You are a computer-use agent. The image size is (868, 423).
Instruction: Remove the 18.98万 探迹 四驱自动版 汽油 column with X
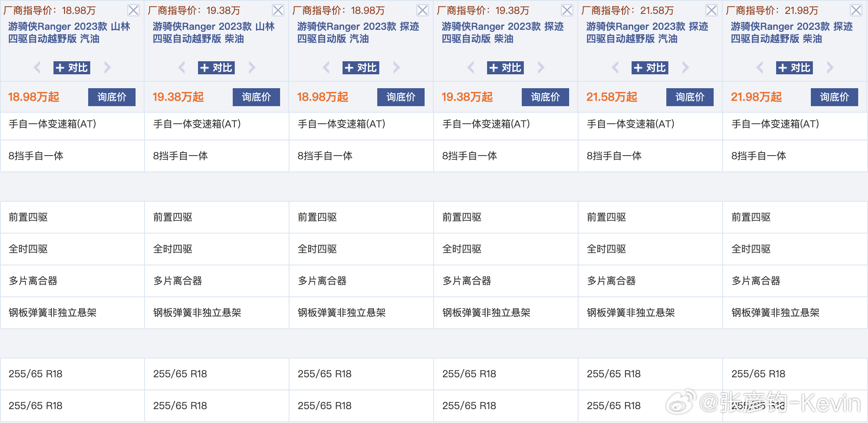click(423, 10)
